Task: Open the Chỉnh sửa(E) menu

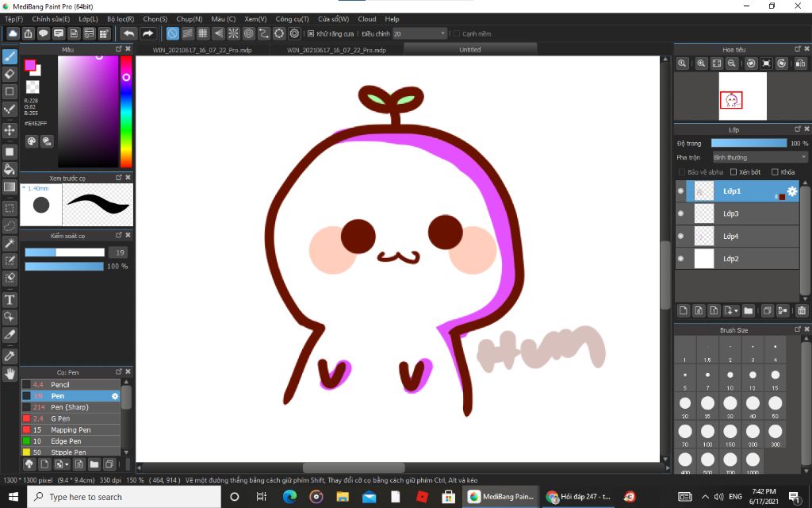Action: pyautogui.click(x=51, y=19)
